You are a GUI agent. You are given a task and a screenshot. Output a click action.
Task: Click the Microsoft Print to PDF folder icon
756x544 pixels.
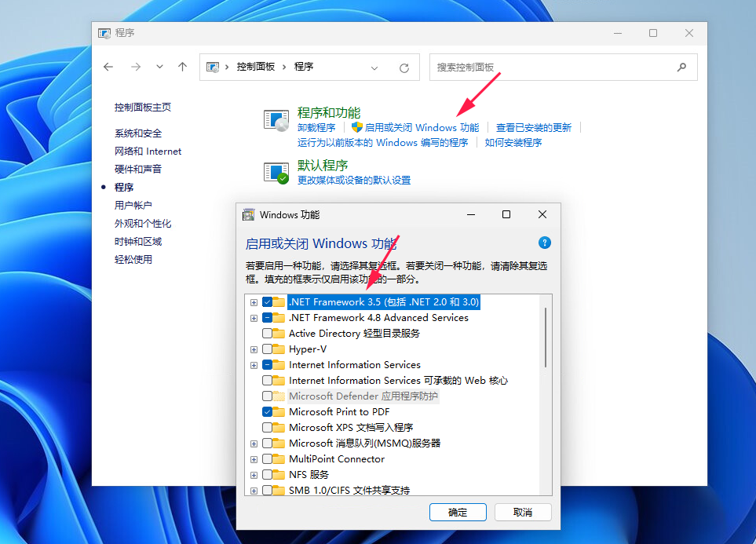[279, 411]
